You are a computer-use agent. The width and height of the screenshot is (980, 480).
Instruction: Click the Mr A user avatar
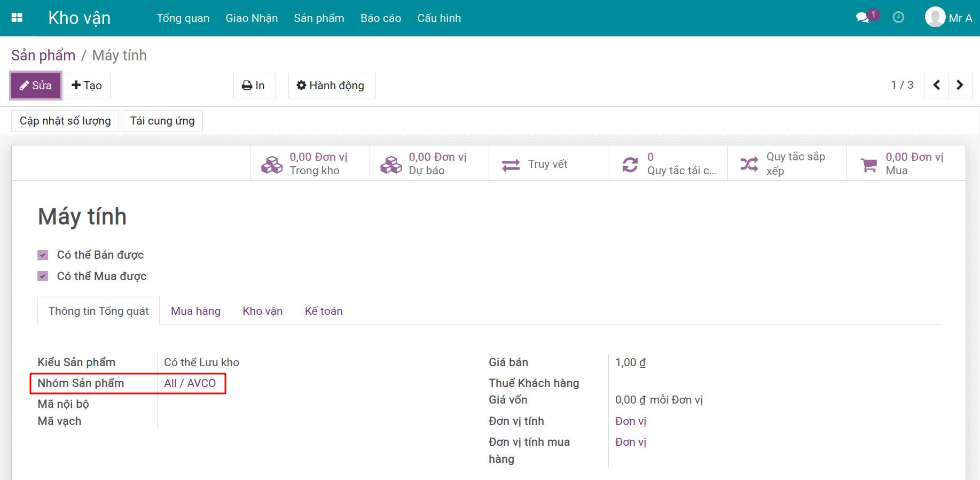coord(935,17)
